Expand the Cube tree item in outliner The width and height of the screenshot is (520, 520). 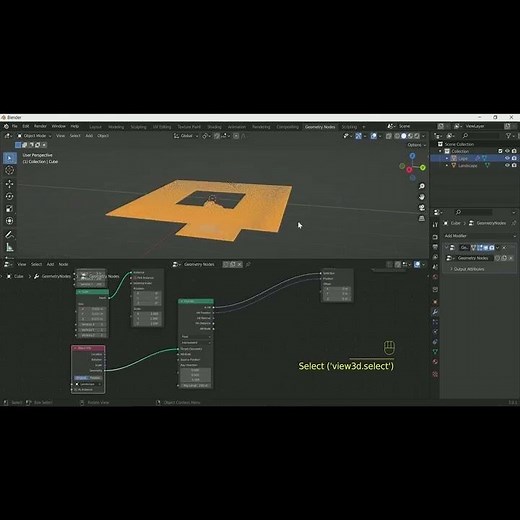tap(447, 158)
